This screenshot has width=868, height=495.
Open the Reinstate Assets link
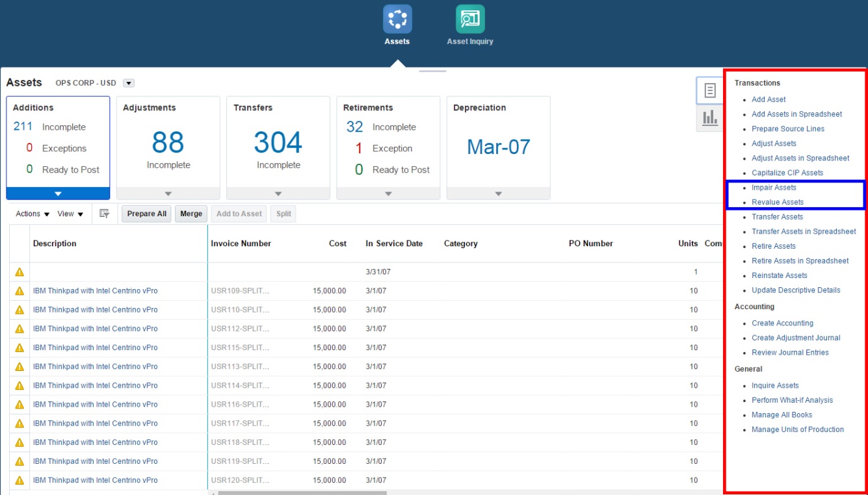coord(780,275)
